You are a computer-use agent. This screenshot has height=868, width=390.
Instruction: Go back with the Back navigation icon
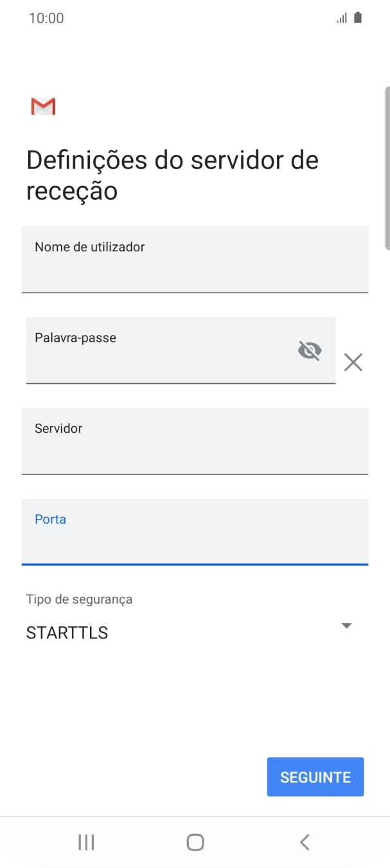point(304,841)
